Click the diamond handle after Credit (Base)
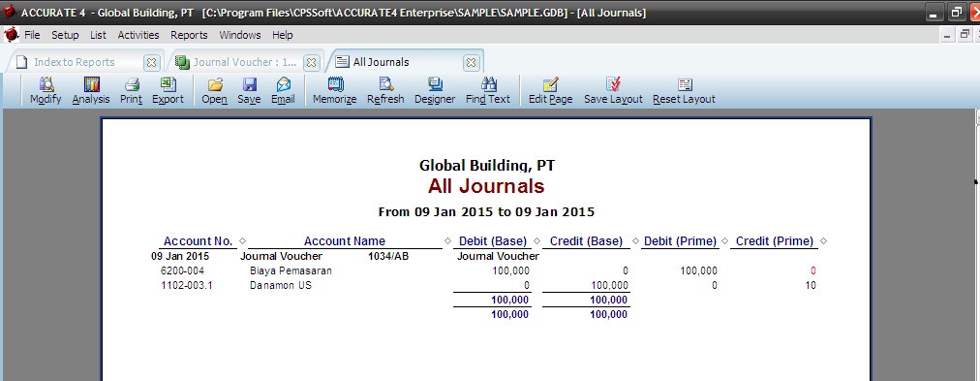The height and width of the screenshot is (381, 980). (x=635, y=240)
